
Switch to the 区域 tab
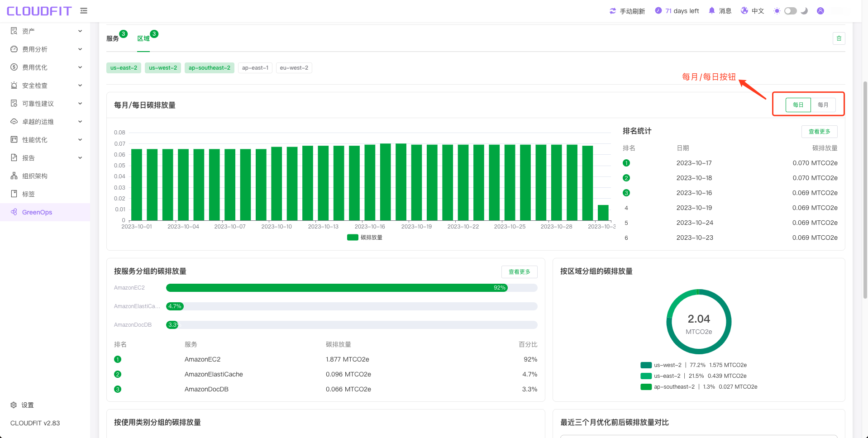pyautogui.click(x=143, y=38)
